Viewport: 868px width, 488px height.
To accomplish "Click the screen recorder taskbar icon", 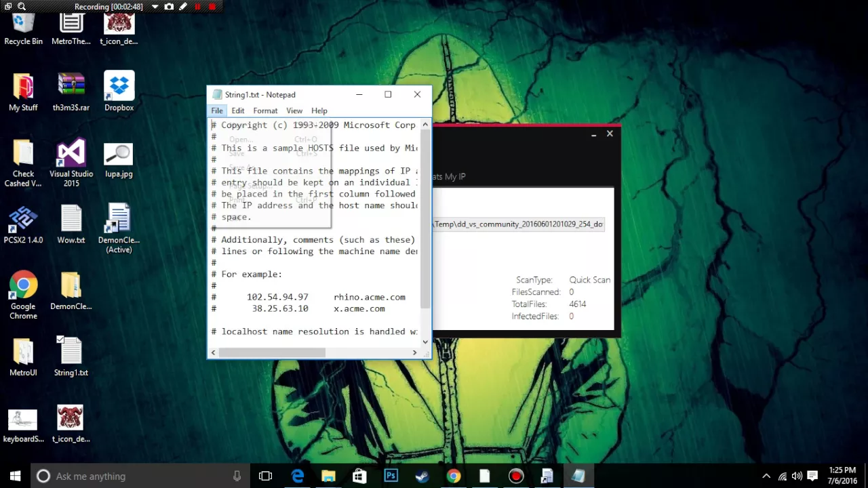I will (516, 476).
